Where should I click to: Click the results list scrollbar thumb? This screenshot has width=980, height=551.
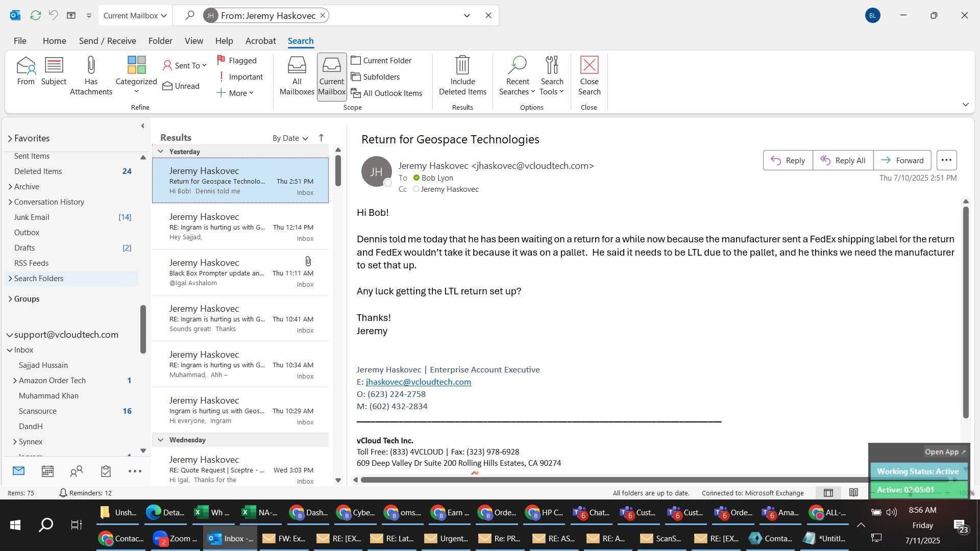tap(337, 170)
